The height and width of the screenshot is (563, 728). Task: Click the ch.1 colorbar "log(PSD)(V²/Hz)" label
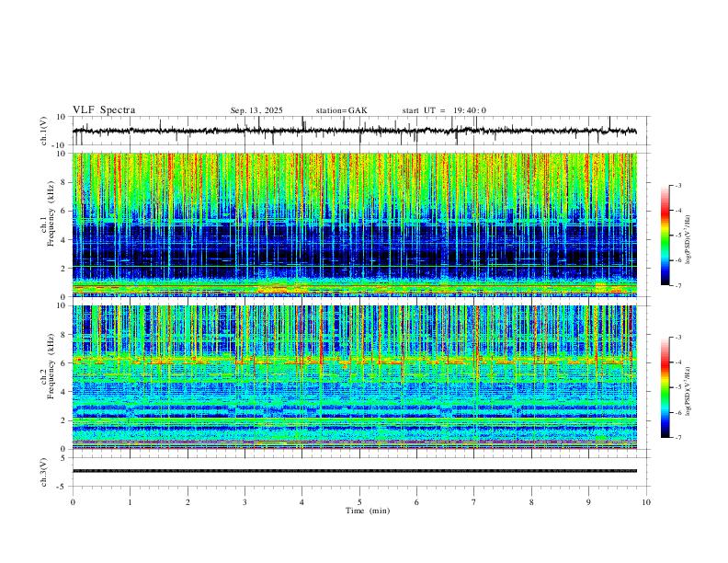(x=688, y=240)
